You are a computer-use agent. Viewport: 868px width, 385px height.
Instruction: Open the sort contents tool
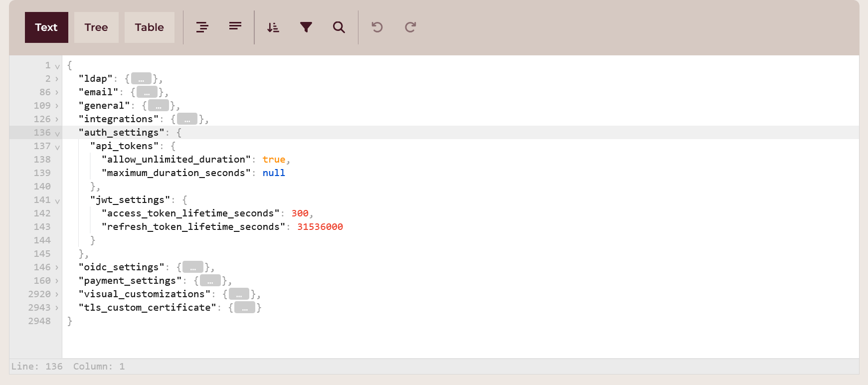pyautogui.click(x=273, y=27)
